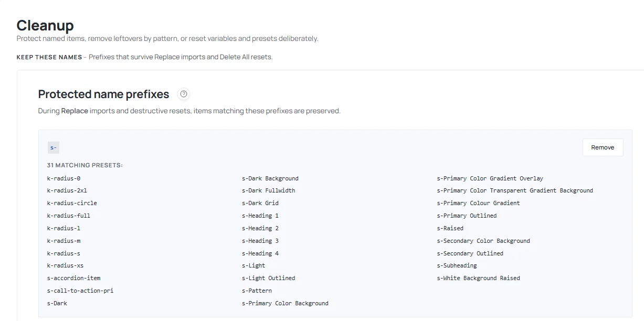This screenshot has width=644, height=321.
Task: Click the s-Dark Background preset
Action: [270, 178]
